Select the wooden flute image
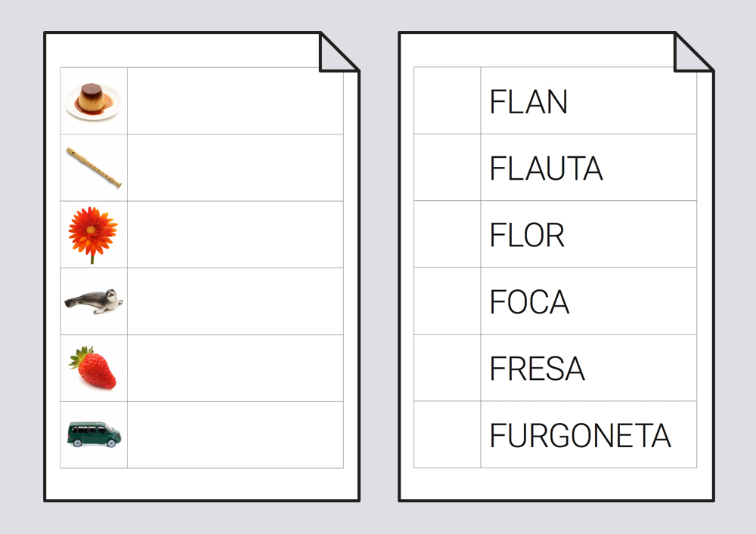The image size is (756, 534). [94, 168]
